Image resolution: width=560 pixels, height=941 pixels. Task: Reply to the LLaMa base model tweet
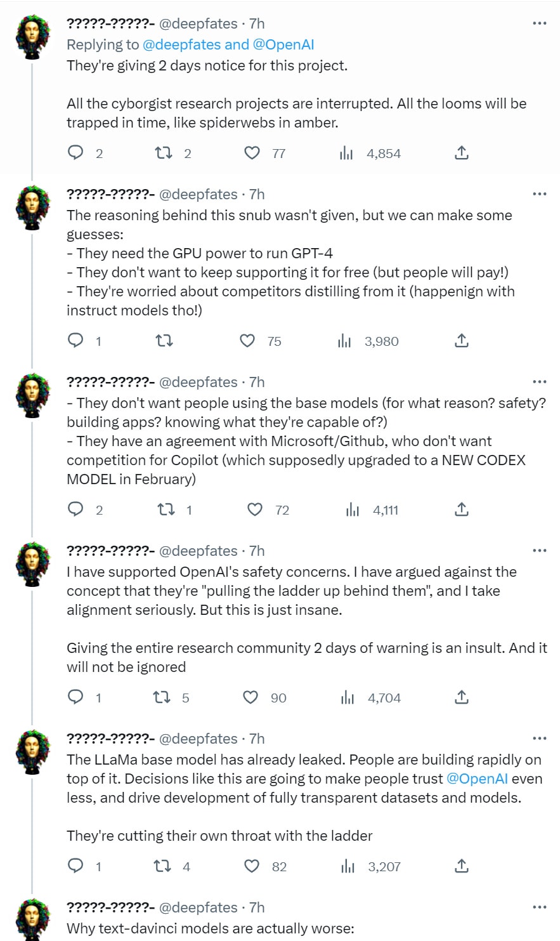coord(75,866)
